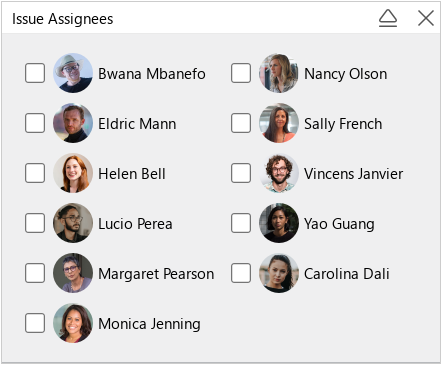The width and height of the screenshot is (442, 365).
Task: Toggle the Monica Jenning checkbox
Action: click(x=35, y=323)
